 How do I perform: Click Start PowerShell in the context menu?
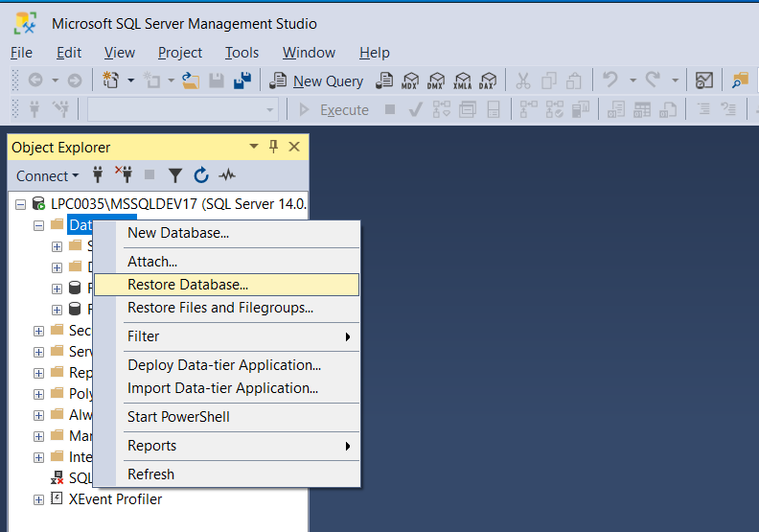pos(178,417)
